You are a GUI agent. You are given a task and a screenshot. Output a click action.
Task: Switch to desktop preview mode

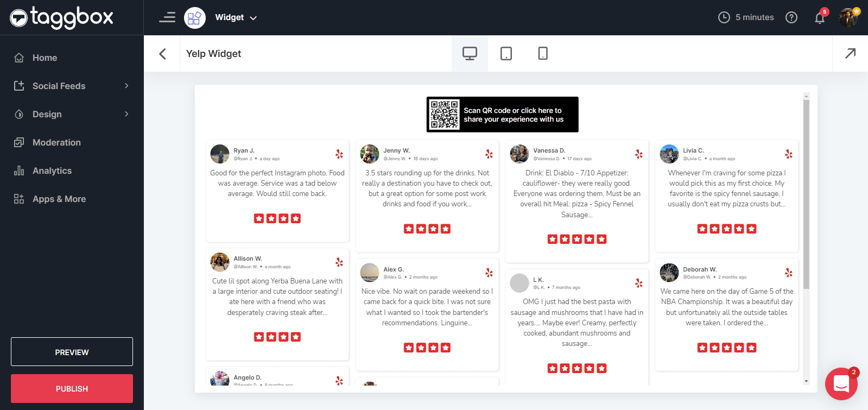(470, 53)
